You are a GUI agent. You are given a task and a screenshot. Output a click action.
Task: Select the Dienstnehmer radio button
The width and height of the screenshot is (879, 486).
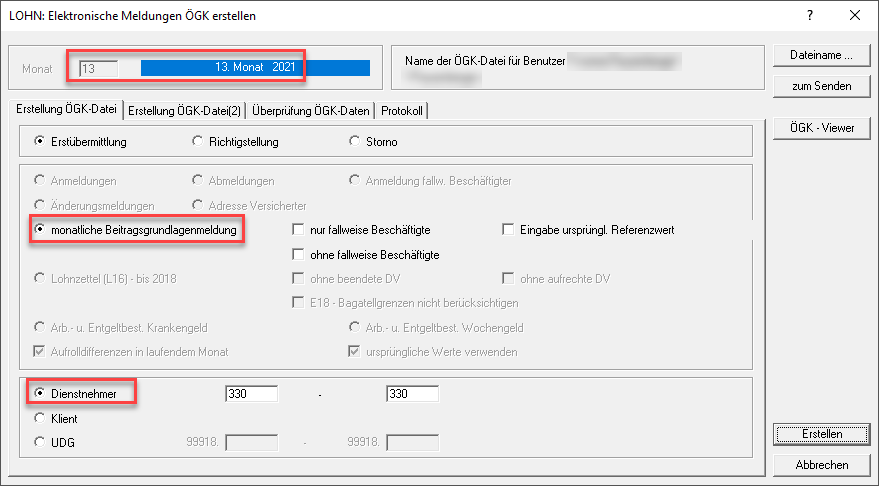pyautogui.click(x=40, y=395)
